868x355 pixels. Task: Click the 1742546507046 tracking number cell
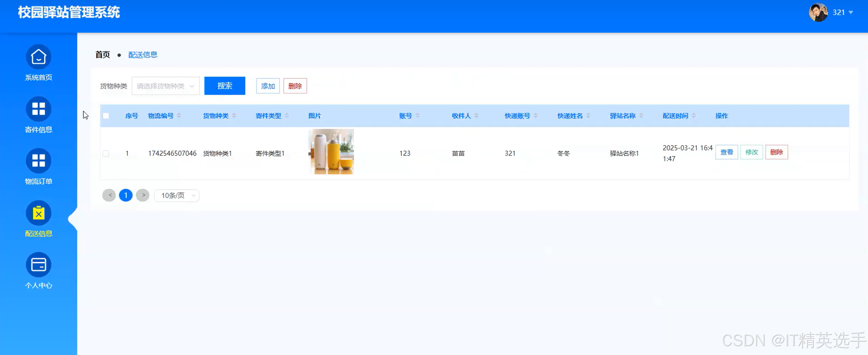172,154
